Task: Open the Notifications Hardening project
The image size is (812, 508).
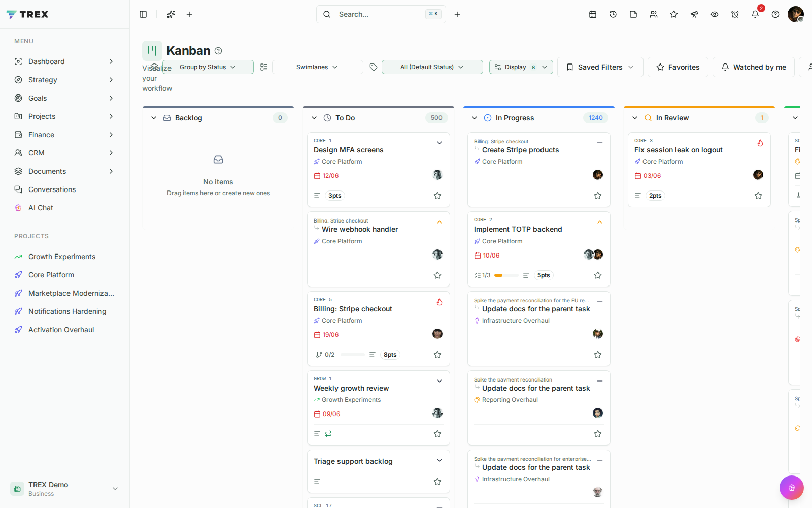Action: coord(64,311)
